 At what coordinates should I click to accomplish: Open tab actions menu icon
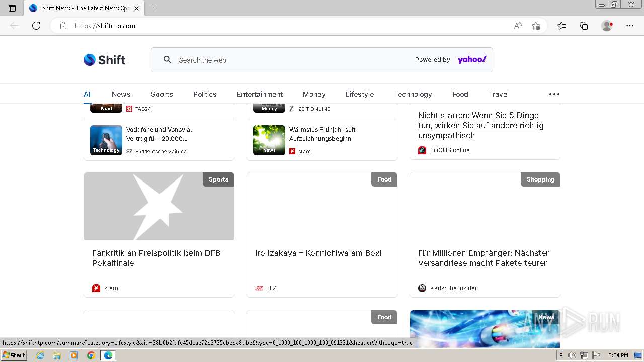pos(12,8)
